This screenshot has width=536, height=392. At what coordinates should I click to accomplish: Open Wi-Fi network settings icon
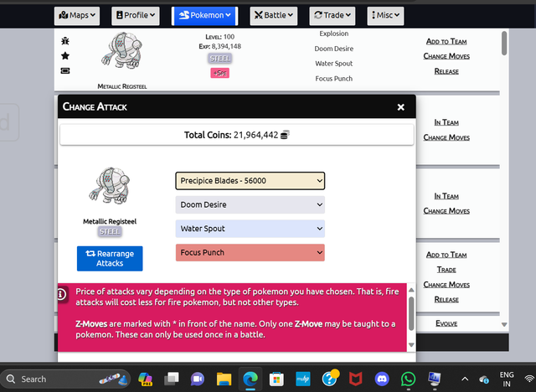point(529,379)
